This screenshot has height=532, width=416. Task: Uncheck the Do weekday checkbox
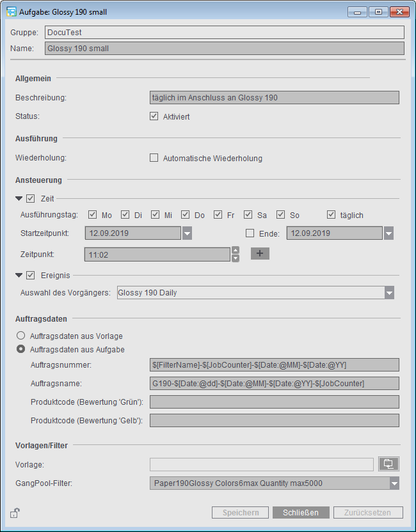click(185, 215)
